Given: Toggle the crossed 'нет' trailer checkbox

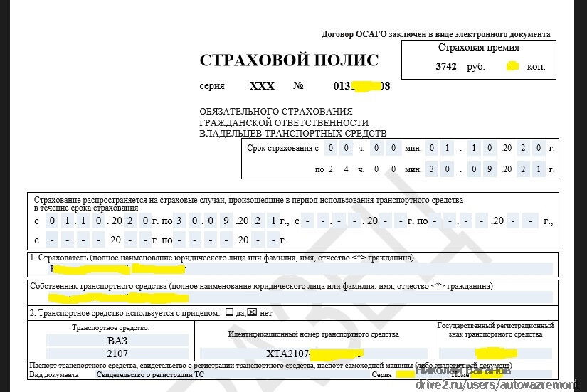Looking at the screenshot, I should point(253,312).
